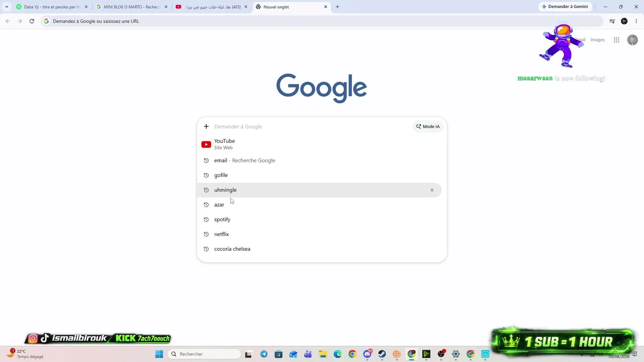644x362 pixels.
Task: Click the plus icon in the search box
Action: pyautogui.click(x=206, y=126)
